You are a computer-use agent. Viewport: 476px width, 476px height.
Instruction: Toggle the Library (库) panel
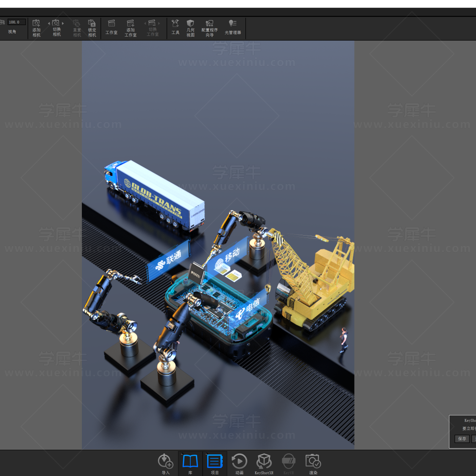click(190, 464)
